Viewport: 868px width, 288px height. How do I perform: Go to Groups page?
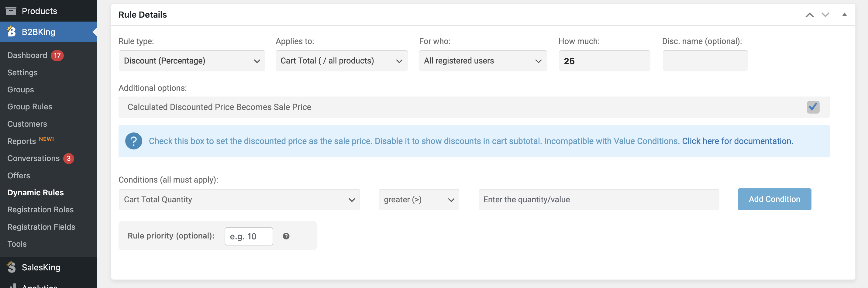(21, 90)
